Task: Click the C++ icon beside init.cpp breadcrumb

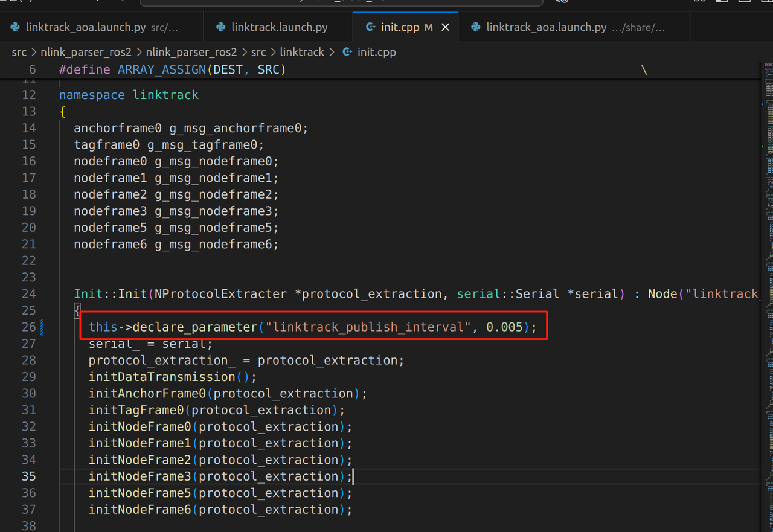Action: point(347,52)
